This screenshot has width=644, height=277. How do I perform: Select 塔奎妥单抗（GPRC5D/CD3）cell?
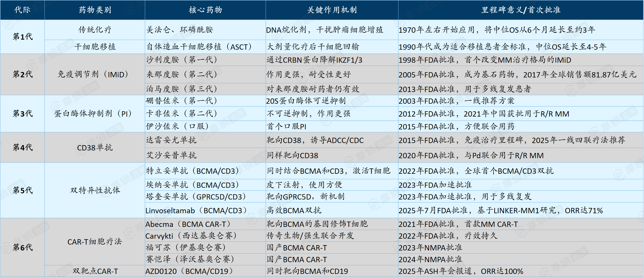(x=205, y=196)
